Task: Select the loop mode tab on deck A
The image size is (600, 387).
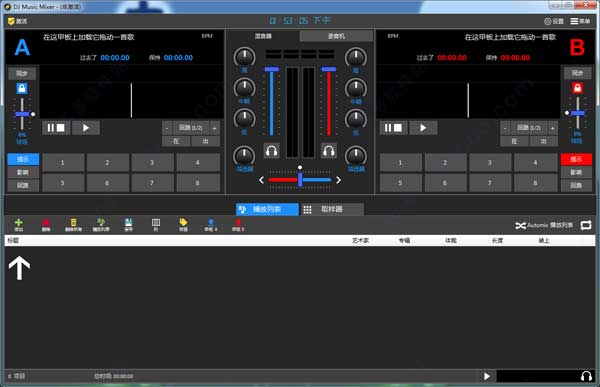Action: click(x=23, y=185)
